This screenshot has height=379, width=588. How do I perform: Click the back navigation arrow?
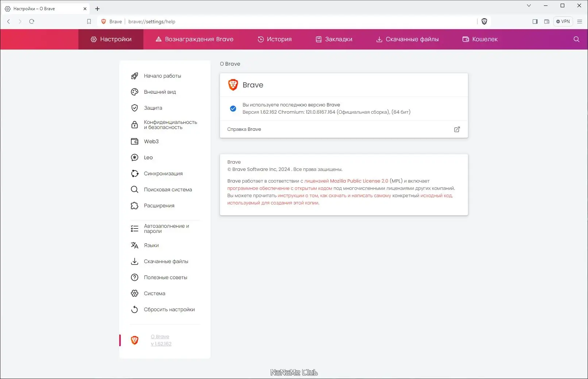coord(8,22)
